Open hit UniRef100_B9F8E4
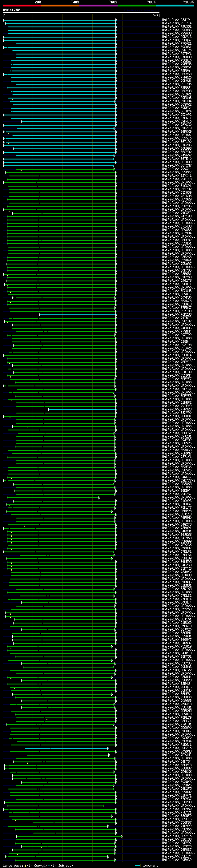Screen dimensions: 197x868 [176, 355]
